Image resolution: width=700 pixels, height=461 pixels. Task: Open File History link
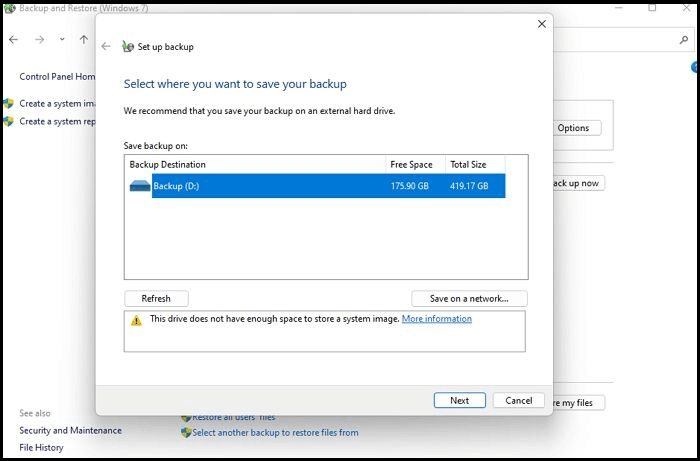[x=41, y=448]
